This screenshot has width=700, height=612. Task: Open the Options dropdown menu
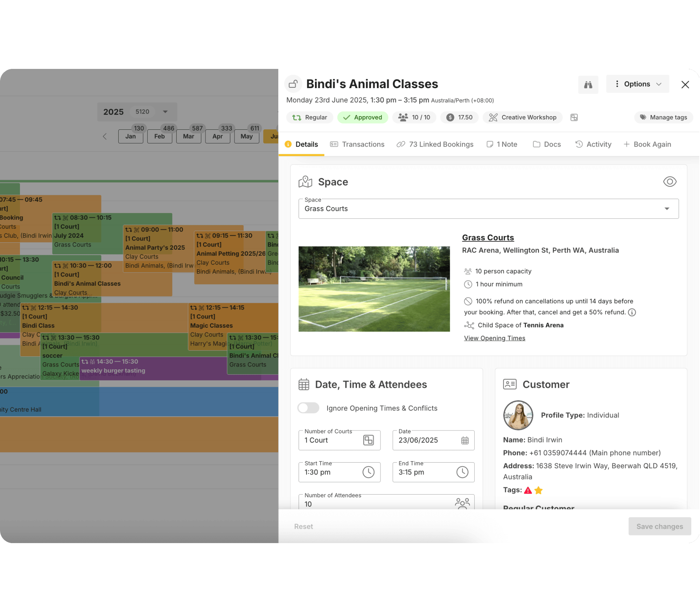click(x=637, y=84)
